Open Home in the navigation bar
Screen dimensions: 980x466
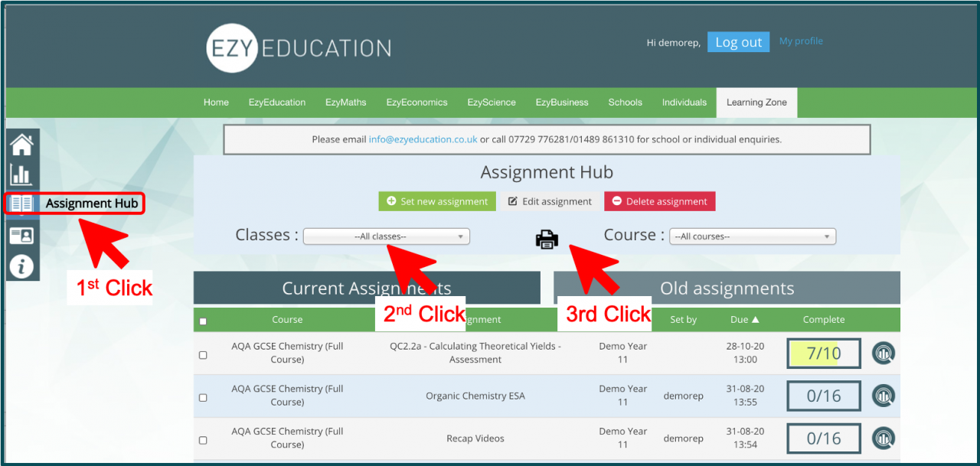point(216,103)
